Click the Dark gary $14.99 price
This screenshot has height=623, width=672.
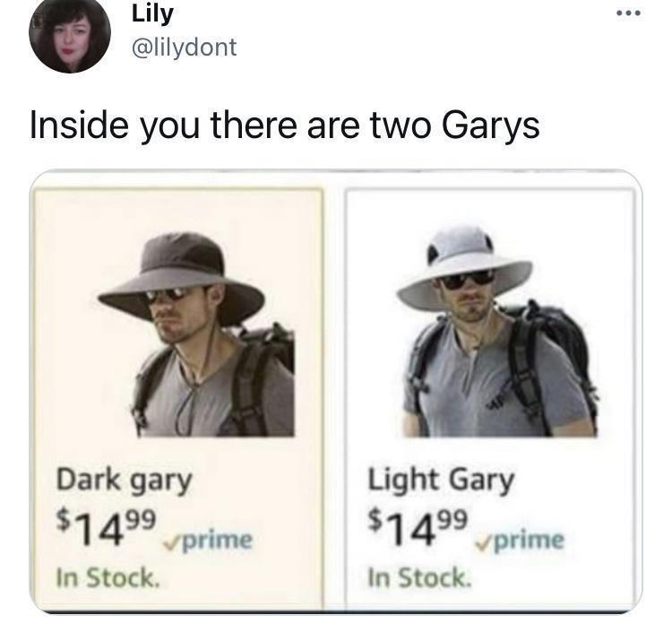[x=106, y=526]
